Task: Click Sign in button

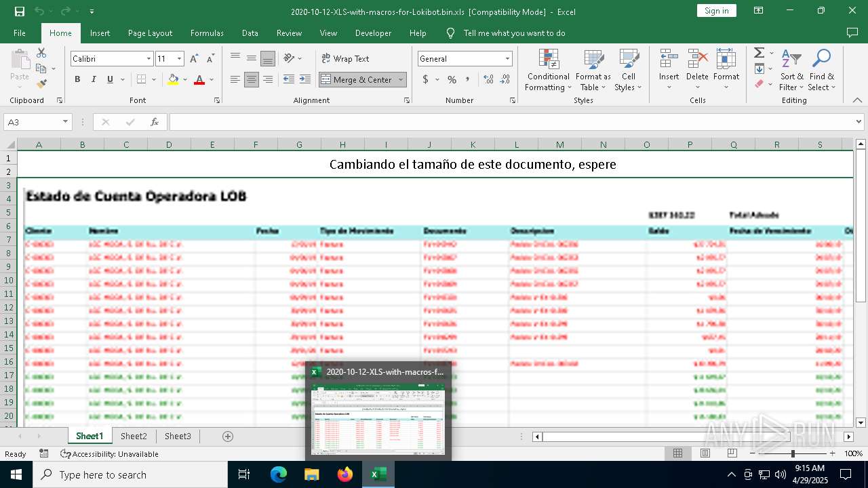Action: point(716,11)
